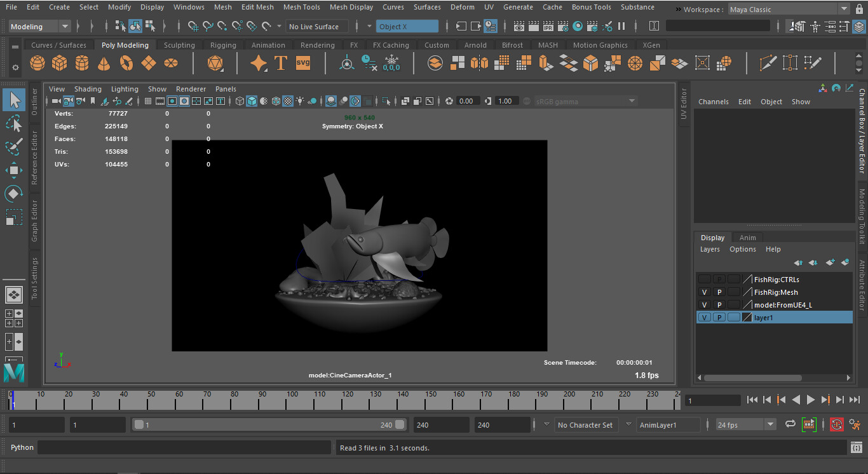Switch to the Rigging shelf tab
This screenshot has width=868, height=474.
point(223,45)
